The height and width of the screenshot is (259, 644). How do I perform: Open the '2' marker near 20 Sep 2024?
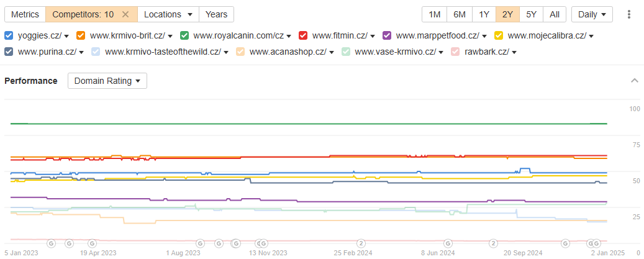point(494,243)
